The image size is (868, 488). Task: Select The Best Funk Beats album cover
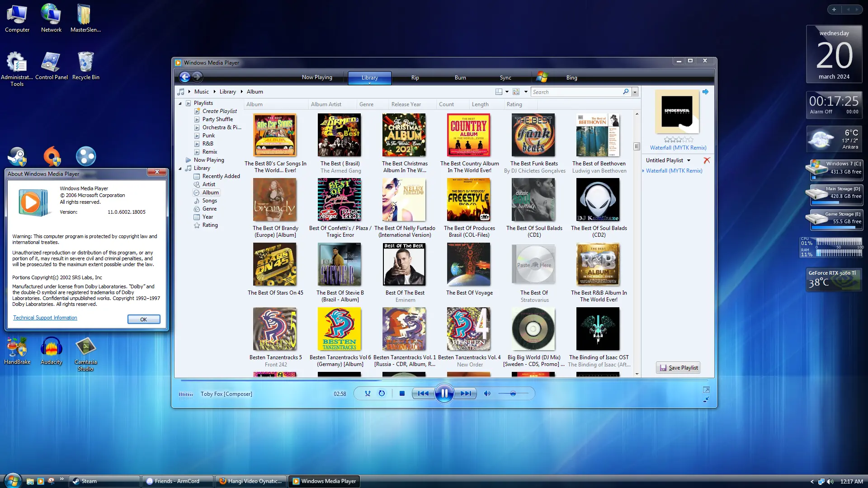coord(533,135)
